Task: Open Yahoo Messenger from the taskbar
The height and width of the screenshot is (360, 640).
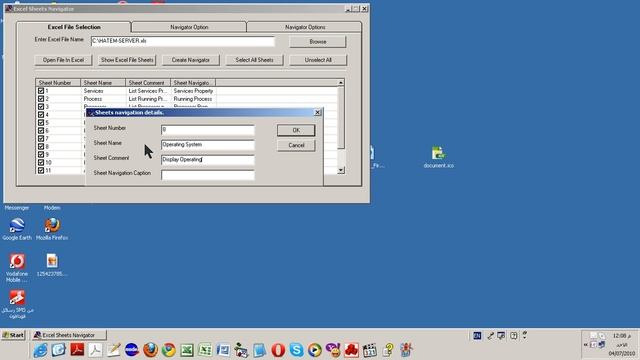Action: [x=333, y=350]
